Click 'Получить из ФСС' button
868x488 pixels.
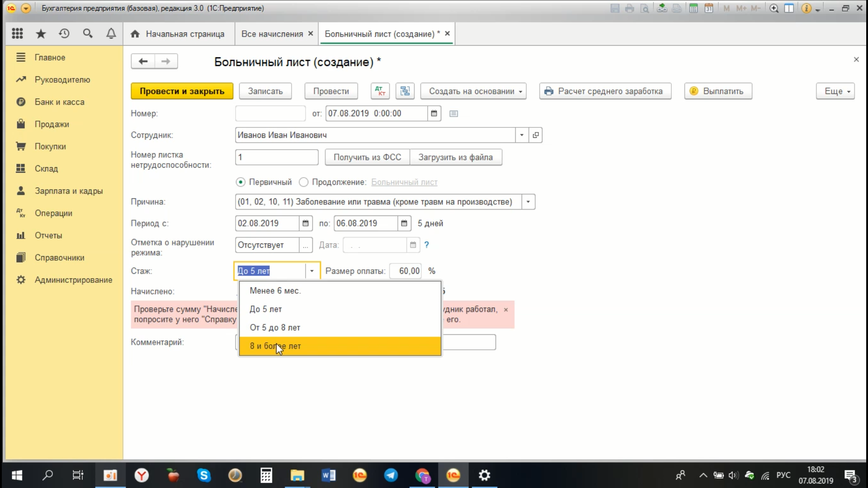click(367, 157)
